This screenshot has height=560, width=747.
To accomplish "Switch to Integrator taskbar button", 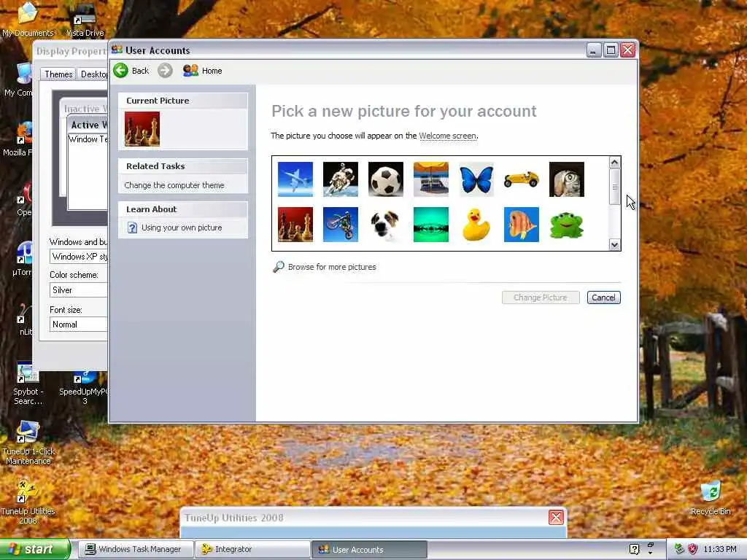I will pos(252,549).
